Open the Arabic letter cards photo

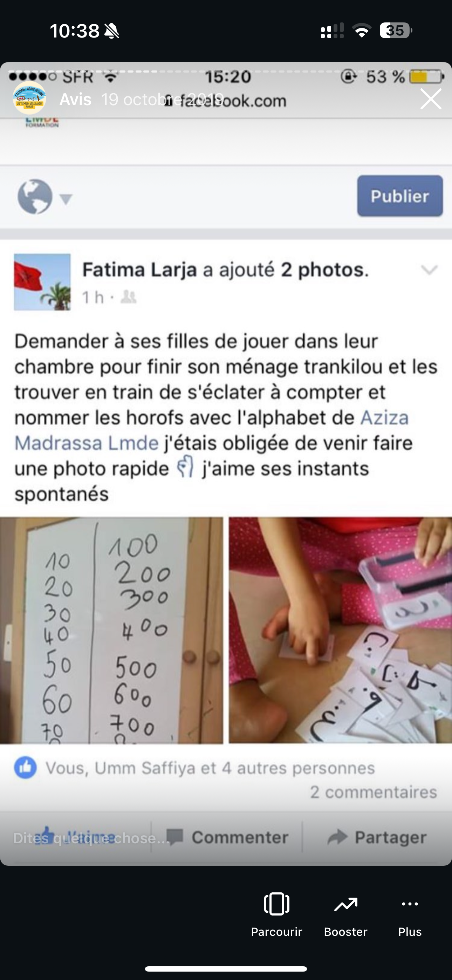point(340,630)
